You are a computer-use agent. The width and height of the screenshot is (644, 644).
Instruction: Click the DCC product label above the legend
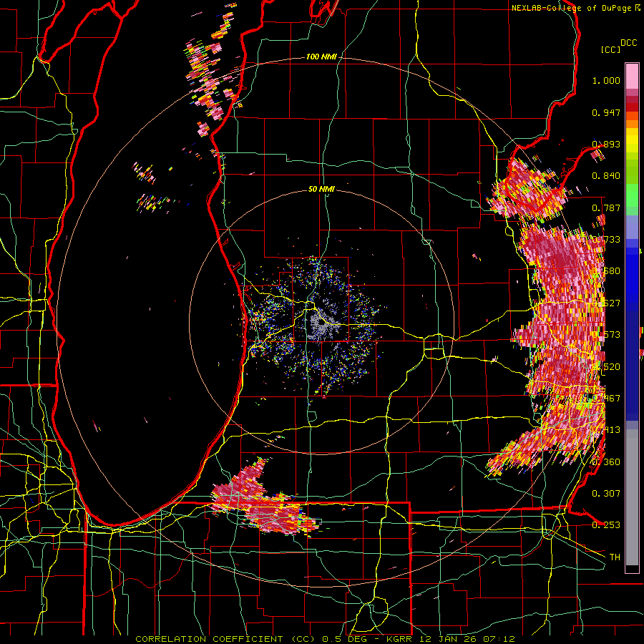628,43
